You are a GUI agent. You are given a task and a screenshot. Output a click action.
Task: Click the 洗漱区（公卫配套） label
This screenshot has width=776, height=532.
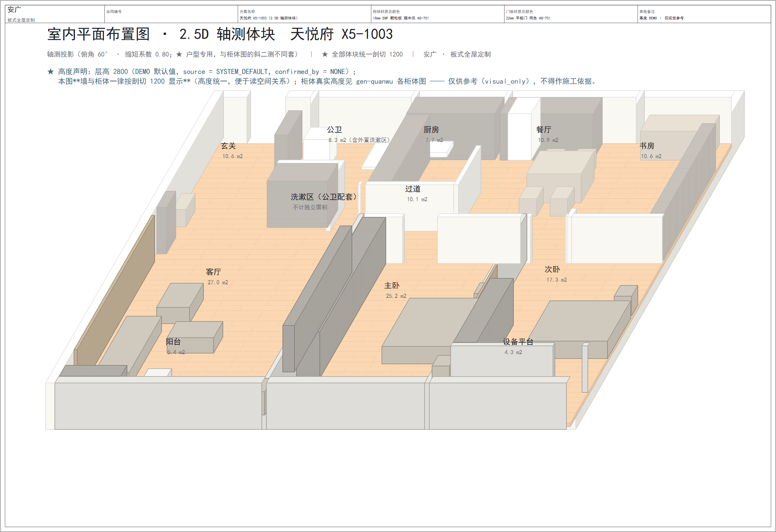[x=324, y=197]
